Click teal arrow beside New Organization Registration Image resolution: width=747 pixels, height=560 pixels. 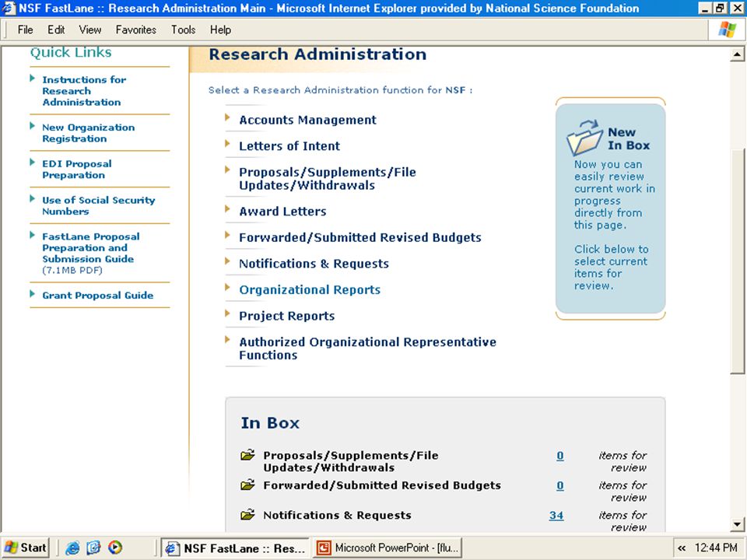(33, 126)
